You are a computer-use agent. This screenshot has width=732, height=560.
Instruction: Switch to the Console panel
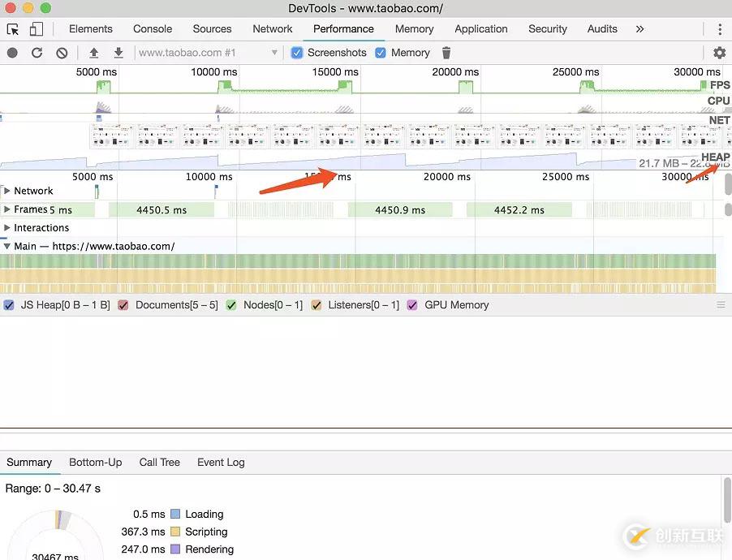pyautogui.click(x=153, y=29)
